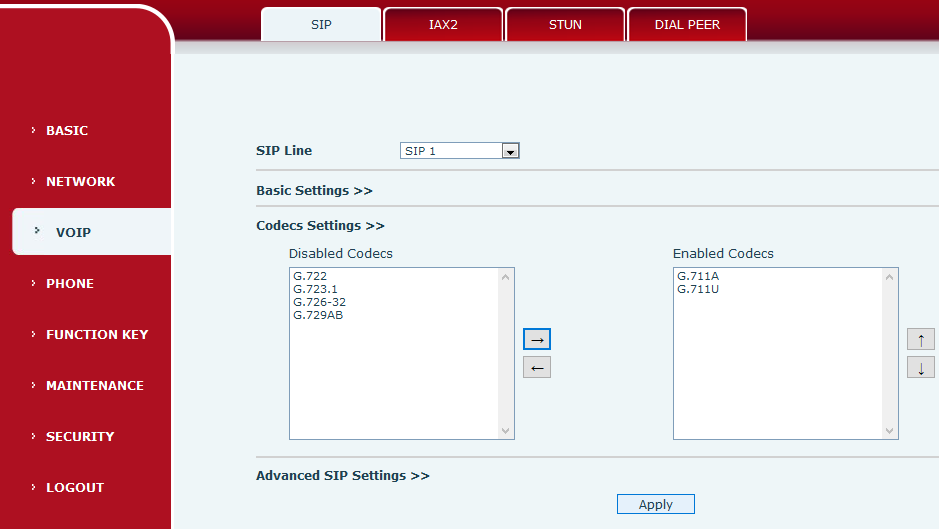This screenshot has height=529, width=939.
Task: Expand Basic Settings section
Action: coord(314,190)
